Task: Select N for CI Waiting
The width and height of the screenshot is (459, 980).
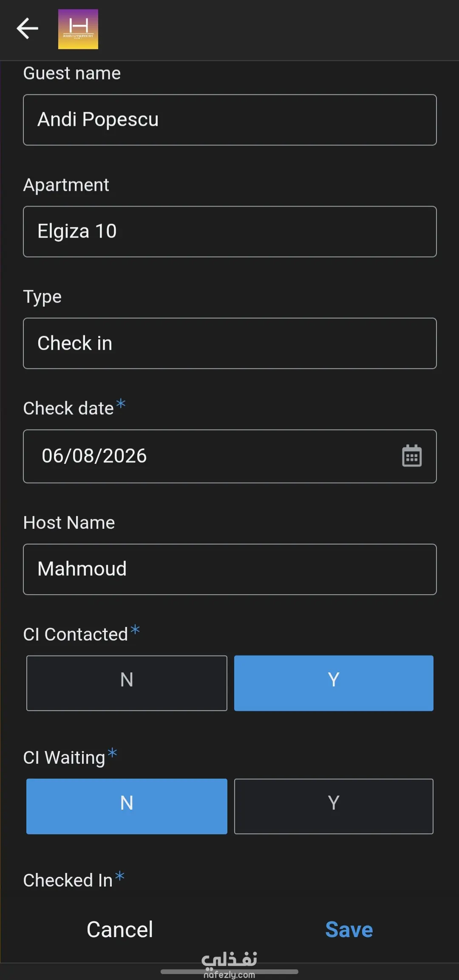Action: pyautogui.click(x=127, y=806)
